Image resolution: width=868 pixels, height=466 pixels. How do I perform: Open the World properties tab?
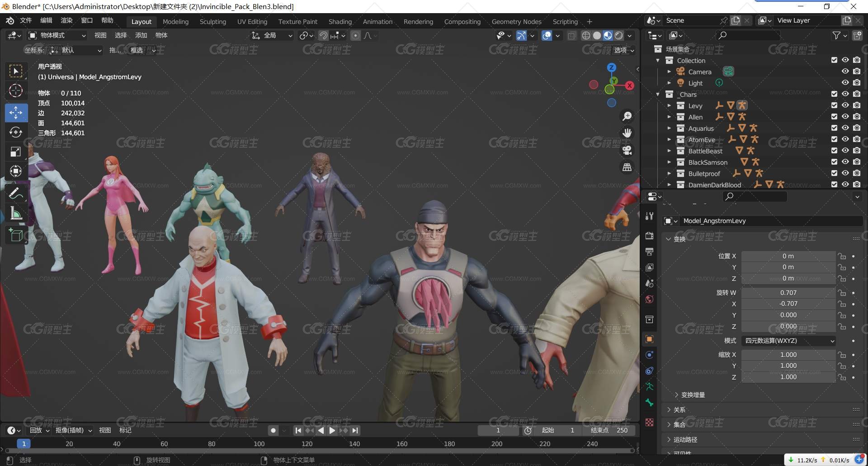(x=650, y=299)
